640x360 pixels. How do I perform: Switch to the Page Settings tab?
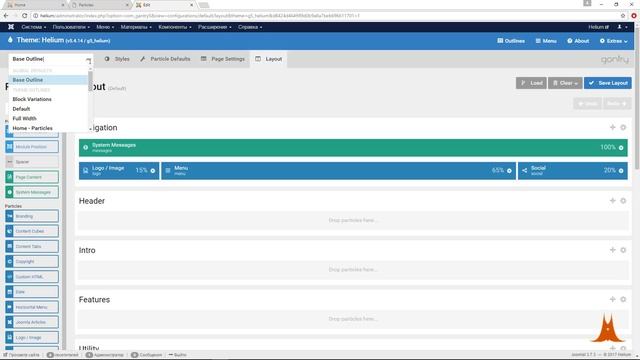223,59
